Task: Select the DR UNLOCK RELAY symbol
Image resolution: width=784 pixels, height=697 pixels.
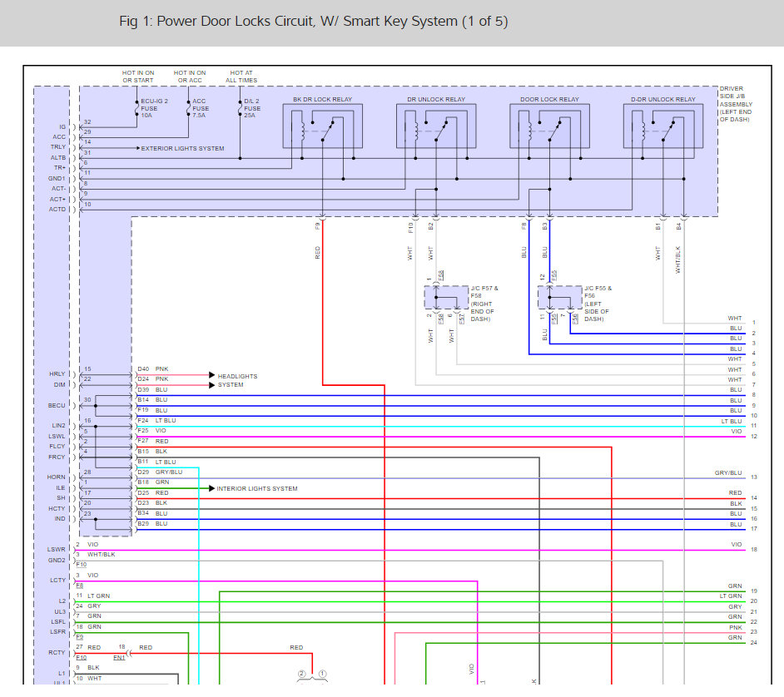Action: click(x=436, y=127)
